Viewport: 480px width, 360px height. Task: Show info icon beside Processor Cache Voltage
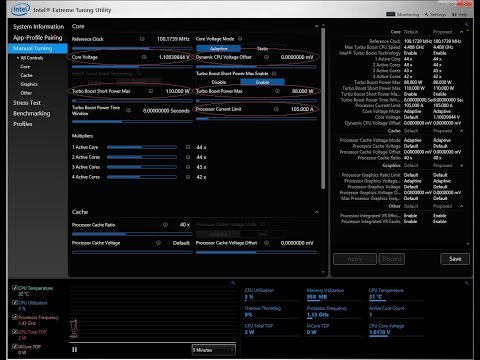click(158, 243)
